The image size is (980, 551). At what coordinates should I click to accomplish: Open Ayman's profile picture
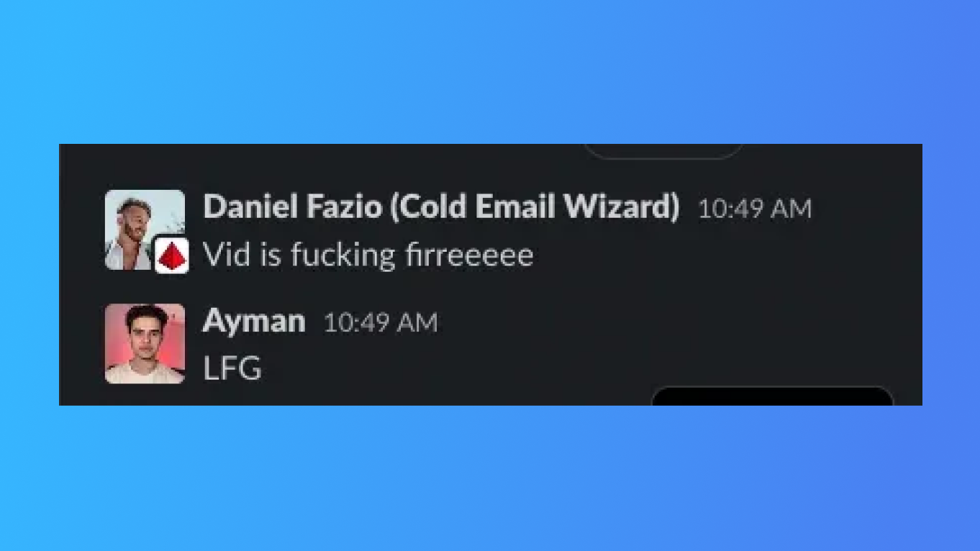(x=145, y=344)
